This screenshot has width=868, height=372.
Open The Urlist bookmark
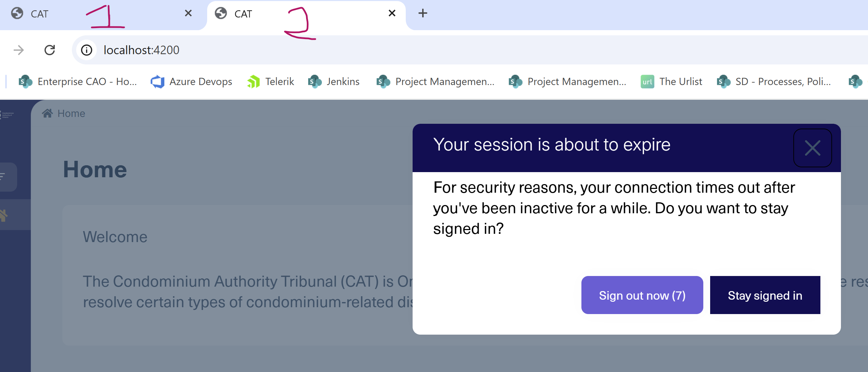pyautogui.click(x=671, y=82)
